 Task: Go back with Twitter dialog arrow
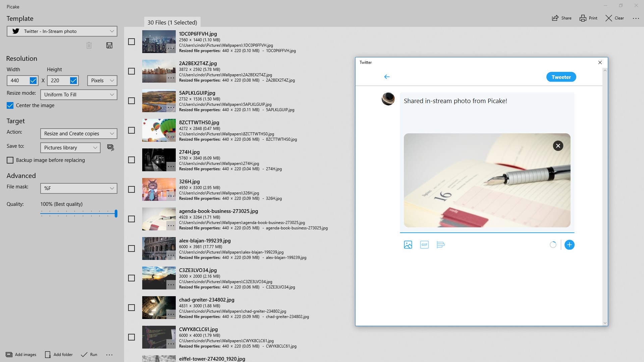tap(387, 77)
